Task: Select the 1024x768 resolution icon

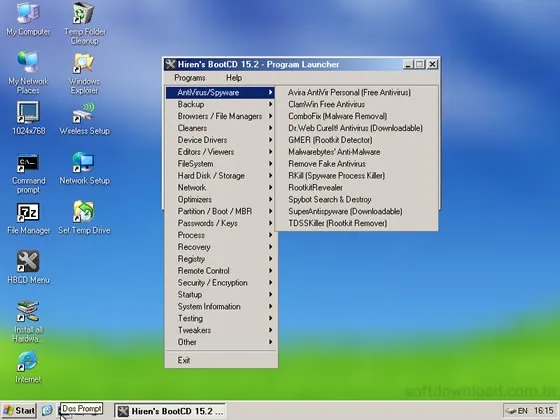Action: (28, 118)
